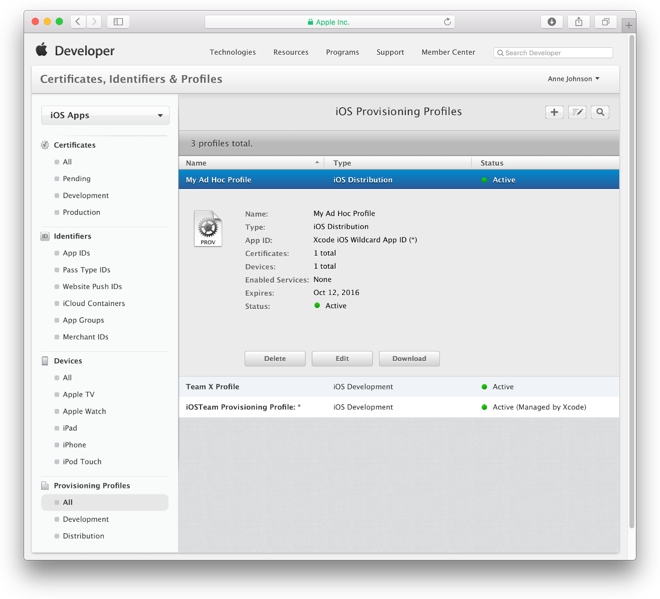This screenshot has height=599, width=660.
Task: Go to Member Center
Action: (448, 52)
